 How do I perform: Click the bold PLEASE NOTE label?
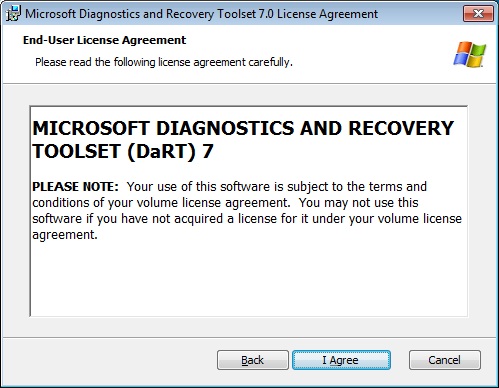click(75, 187)
